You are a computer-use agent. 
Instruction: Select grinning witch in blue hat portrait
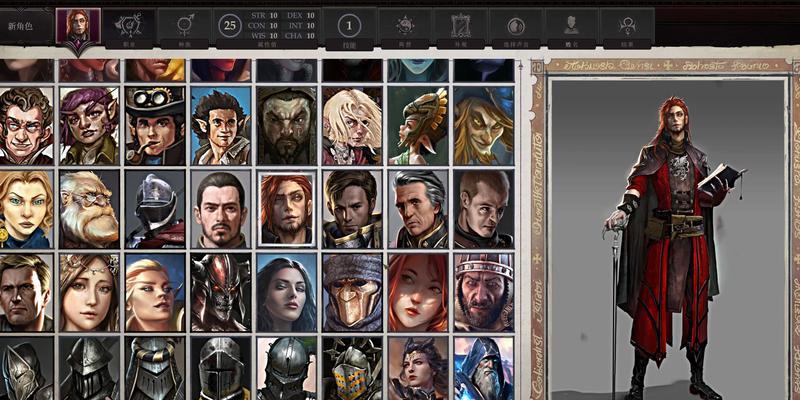[484, 126]
